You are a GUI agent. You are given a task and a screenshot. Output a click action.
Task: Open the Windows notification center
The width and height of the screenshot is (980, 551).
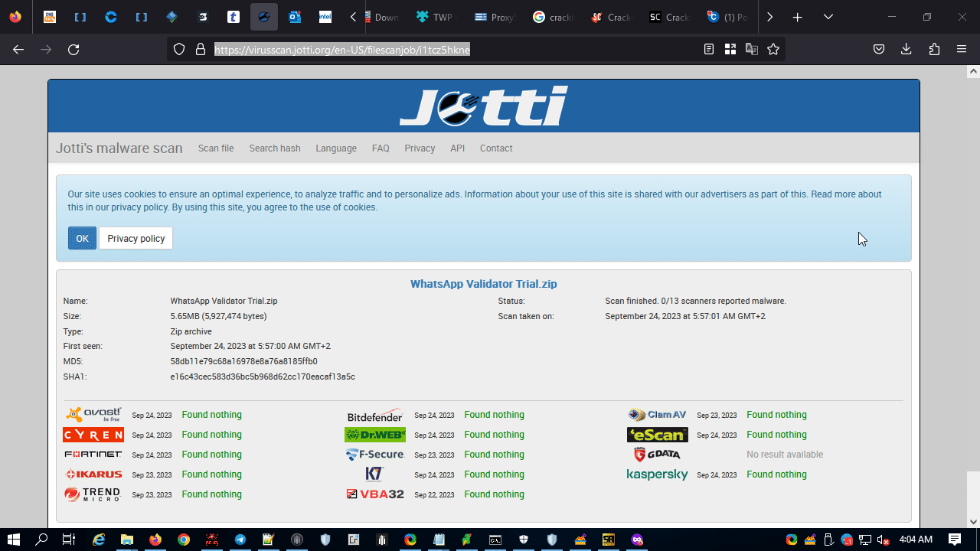tap(955, 540)
